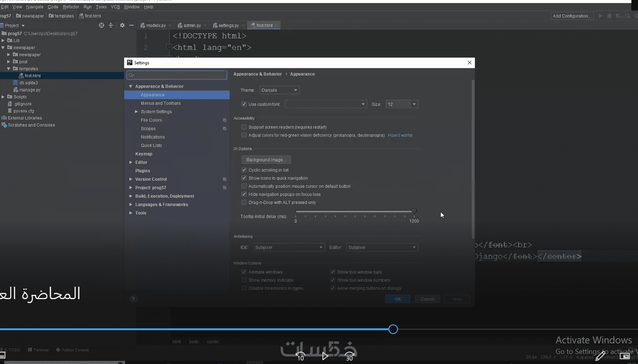Click Add Configuration button
The image size is (638, 364).
point(572,16)
